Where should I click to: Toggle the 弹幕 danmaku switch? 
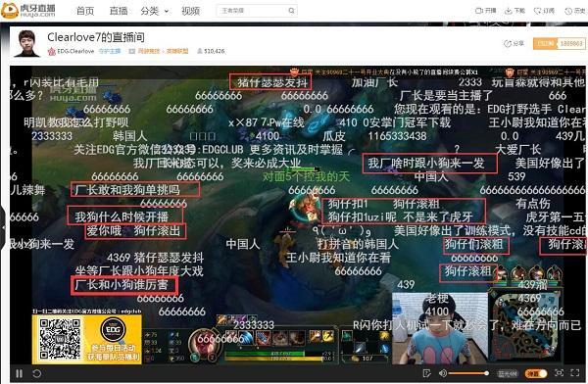(536, 373)
